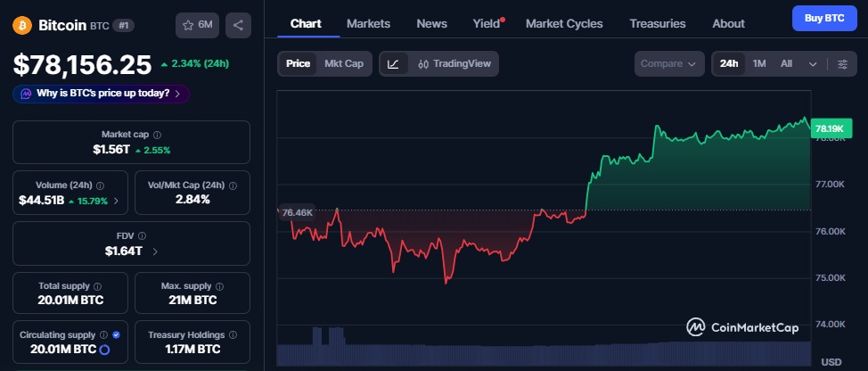The image size is (868, 371).
Task: Click the Market cap info icon
Action: tap(157, 135)
